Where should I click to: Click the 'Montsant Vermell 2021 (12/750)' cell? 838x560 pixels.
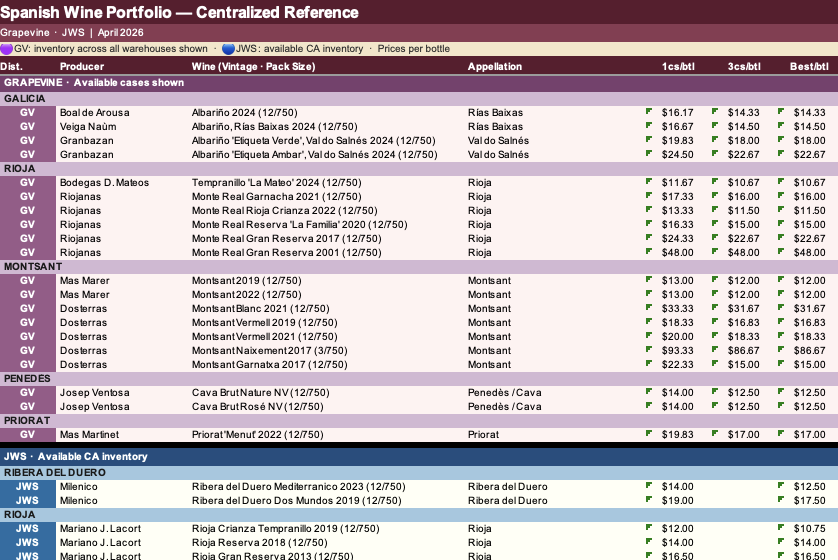[265, 337]
